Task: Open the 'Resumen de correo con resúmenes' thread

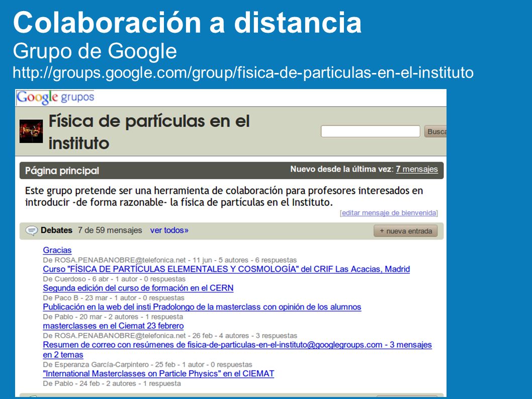Action: [237, 350]
